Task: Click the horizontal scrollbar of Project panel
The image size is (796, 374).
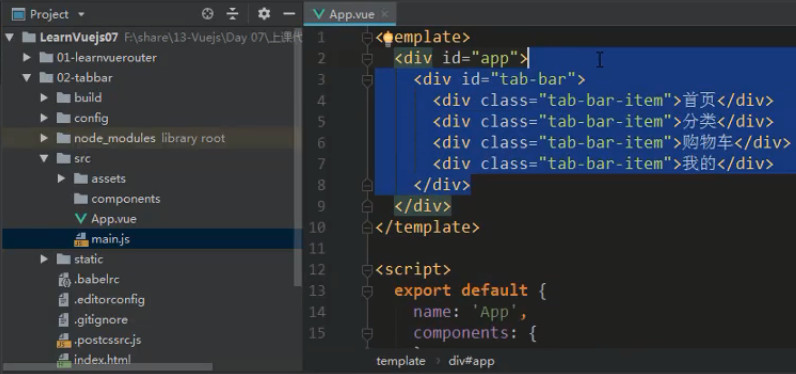Action: click(x=107, y=367)
